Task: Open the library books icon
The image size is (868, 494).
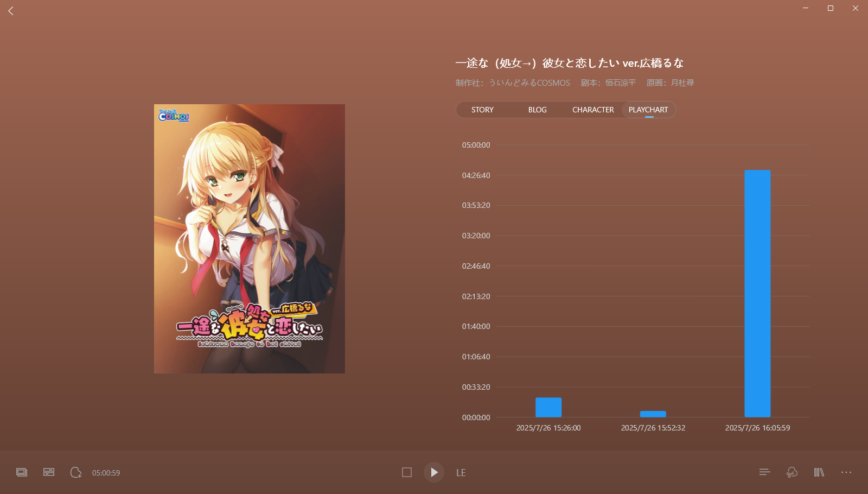Action: [x=819, y=472]
